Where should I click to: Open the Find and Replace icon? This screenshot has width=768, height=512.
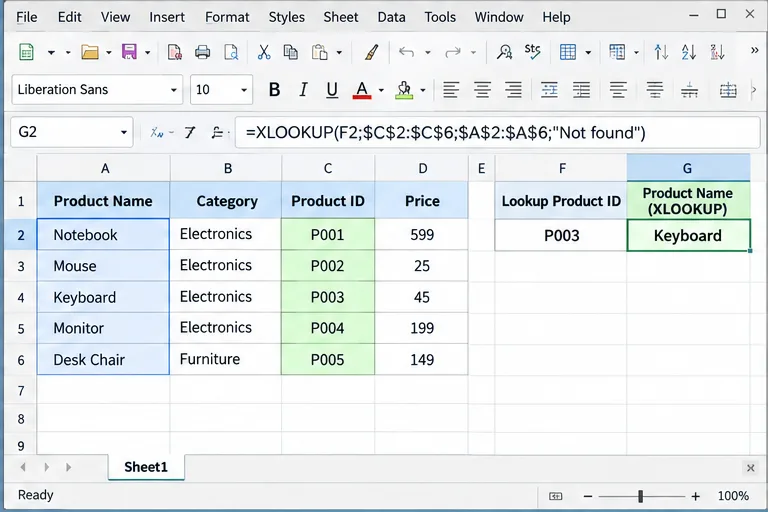click(x=504, y=52)
